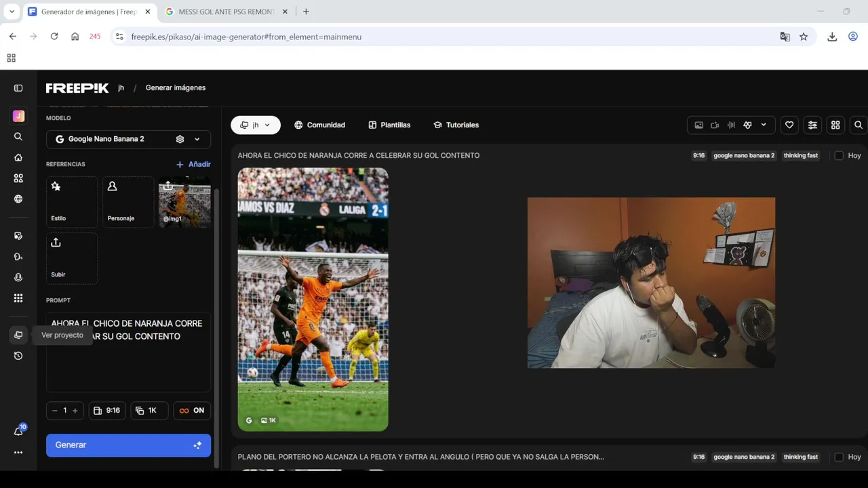The height and width of the screenshot is (488, 868).
Task: Filter by image type icon
Action: coord(699,125)
